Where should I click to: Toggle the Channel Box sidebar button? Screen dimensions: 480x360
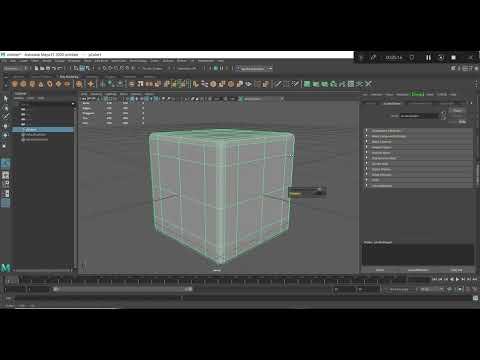(x=476, y=68)
